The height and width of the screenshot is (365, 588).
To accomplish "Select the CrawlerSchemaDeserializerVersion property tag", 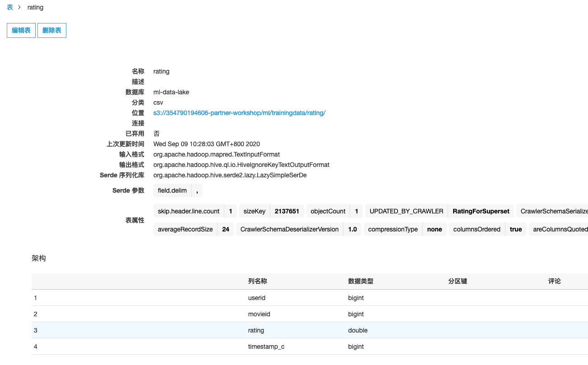I will 298,229.
